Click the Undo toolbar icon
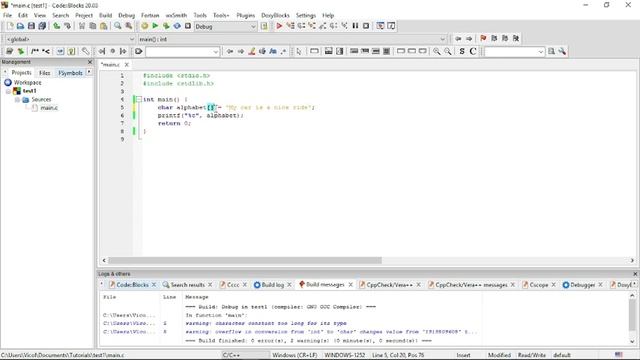640x360 pixels. [x=56, y=26]
